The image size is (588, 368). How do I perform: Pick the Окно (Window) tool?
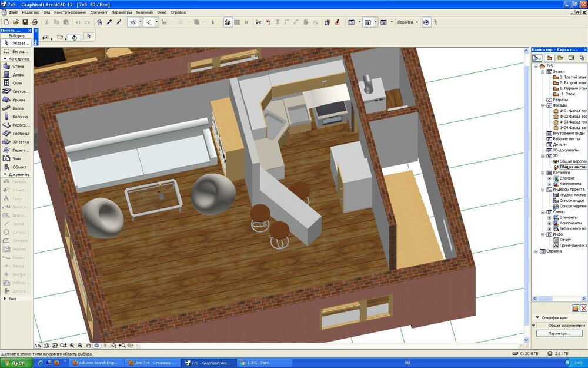16,83
